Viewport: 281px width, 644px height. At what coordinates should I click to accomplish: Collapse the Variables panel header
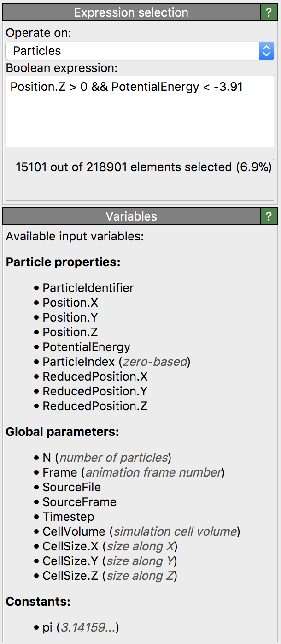tap(131, 216)
